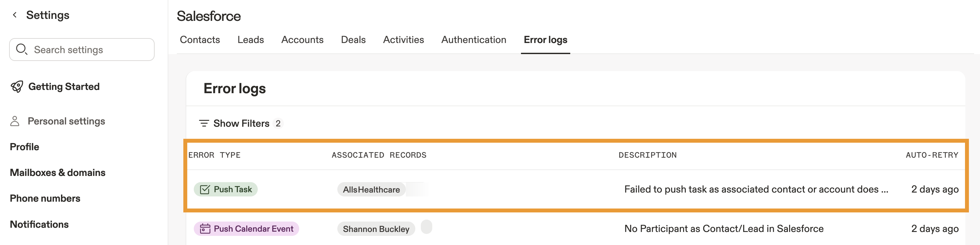Viewport: 980px width, 245px height.
Task: Go to Phone numbers settings
Action: [x=45, y=198]
